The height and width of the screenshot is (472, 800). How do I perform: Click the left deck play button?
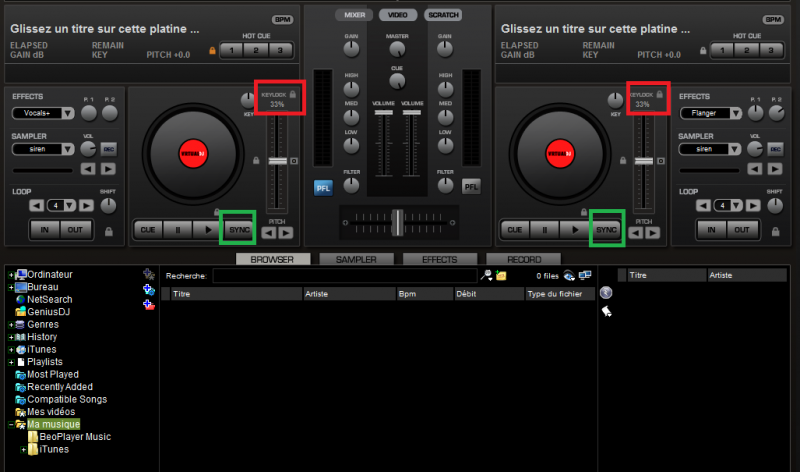(207, 230)
